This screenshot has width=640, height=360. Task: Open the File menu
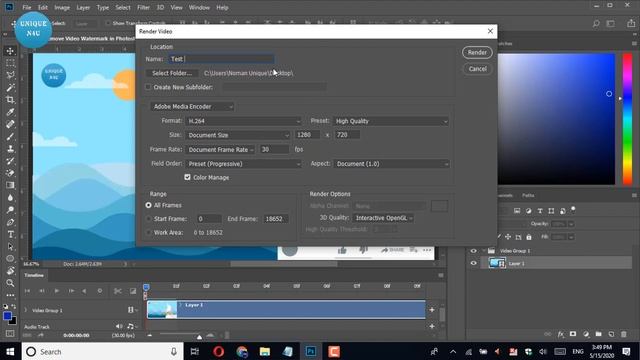[27, 7]
